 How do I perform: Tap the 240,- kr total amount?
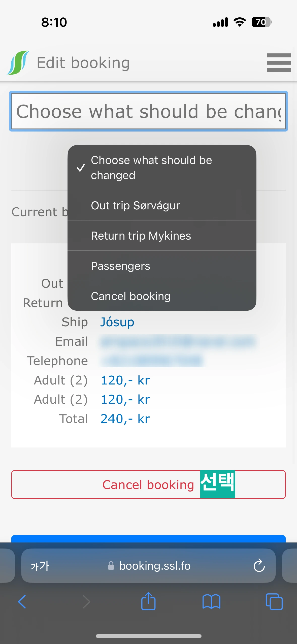[125, 419]
